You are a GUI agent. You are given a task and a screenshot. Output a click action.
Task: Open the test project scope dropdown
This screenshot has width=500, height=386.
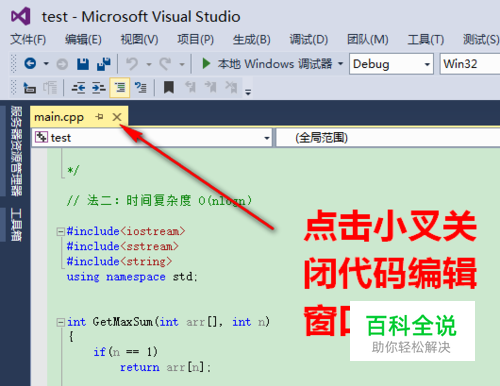point(152,138)
